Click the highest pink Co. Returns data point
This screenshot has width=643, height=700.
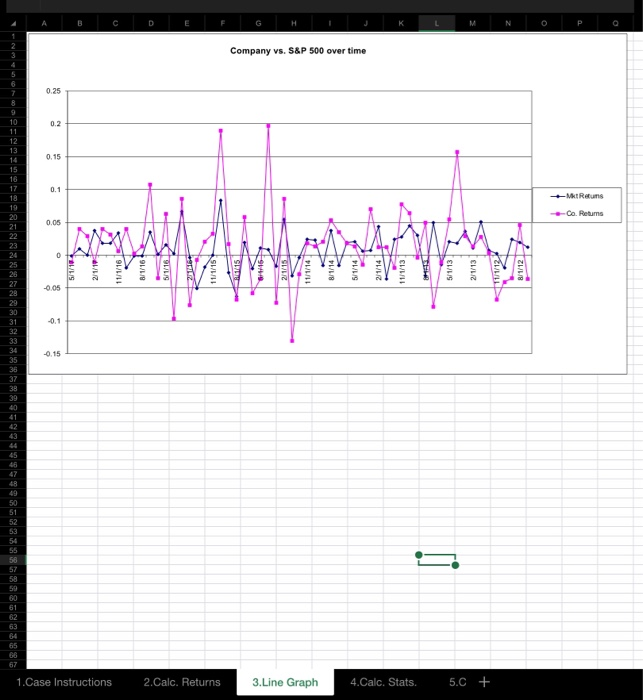[268, 126]
